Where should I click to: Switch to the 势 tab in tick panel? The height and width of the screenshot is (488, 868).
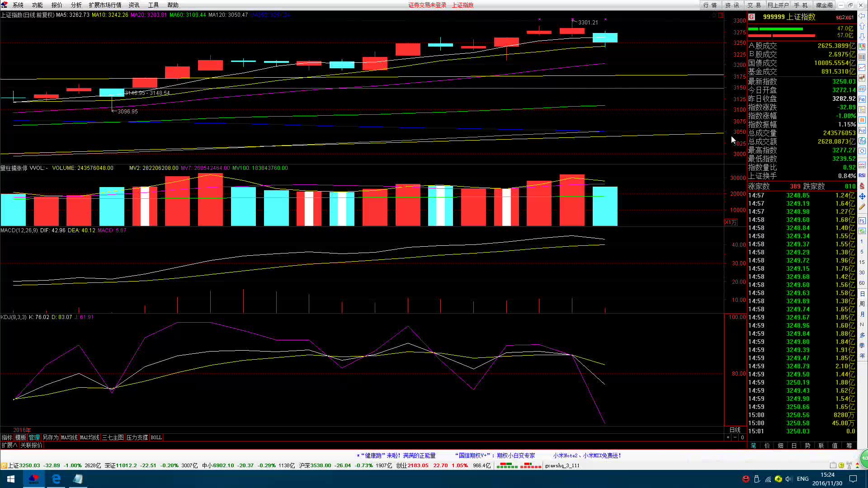tap(807, 446)
